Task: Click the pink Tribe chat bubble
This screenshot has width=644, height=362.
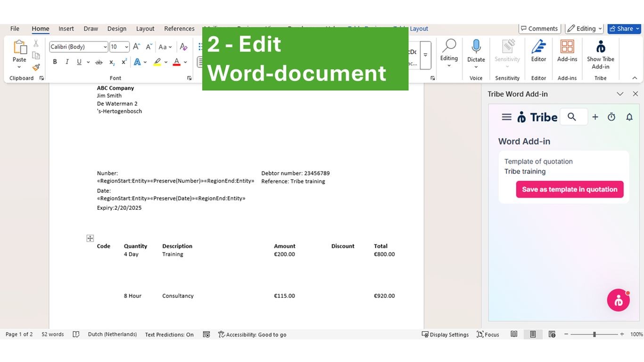Action: point(619,300)
